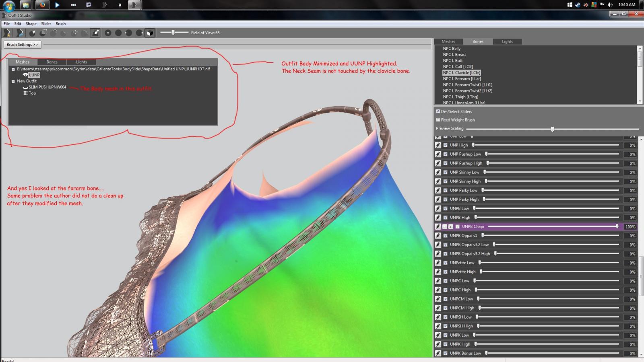Enable the Fixed Weight Brush checkbox
Viewport: 644px width, 362px height.
pyautogui.click(x=438, y=120)
